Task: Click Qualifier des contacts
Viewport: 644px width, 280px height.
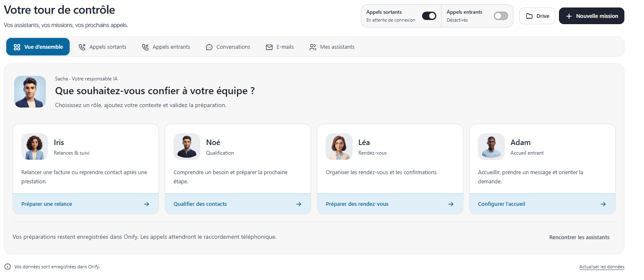Action: pyautogui.click(x=238, y=204)
